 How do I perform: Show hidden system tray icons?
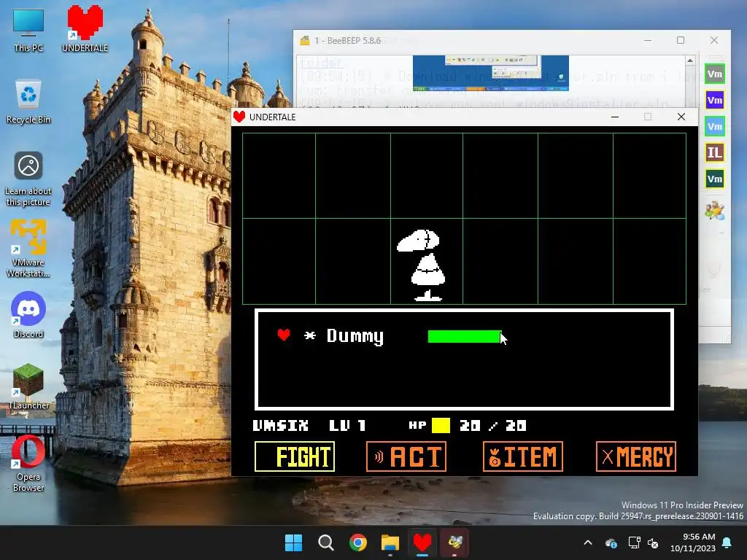(588, 542)
